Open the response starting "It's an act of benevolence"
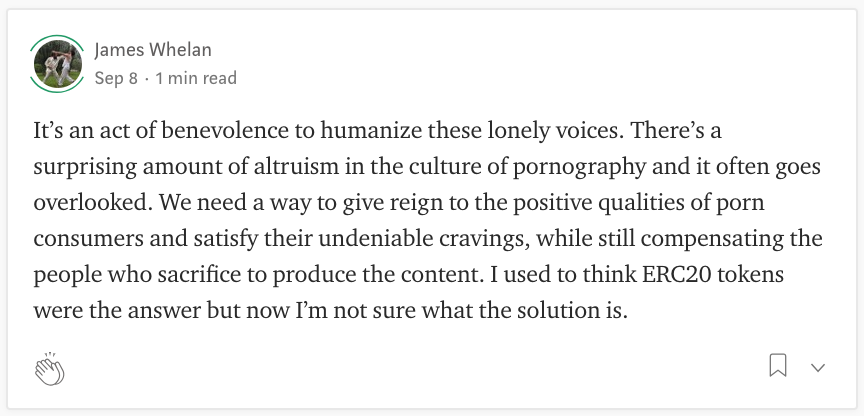864x416 pixels. (428, 221)
